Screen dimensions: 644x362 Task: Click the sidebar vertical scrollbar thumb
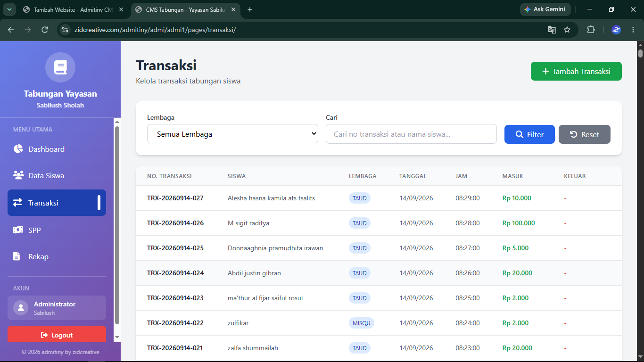117,225
